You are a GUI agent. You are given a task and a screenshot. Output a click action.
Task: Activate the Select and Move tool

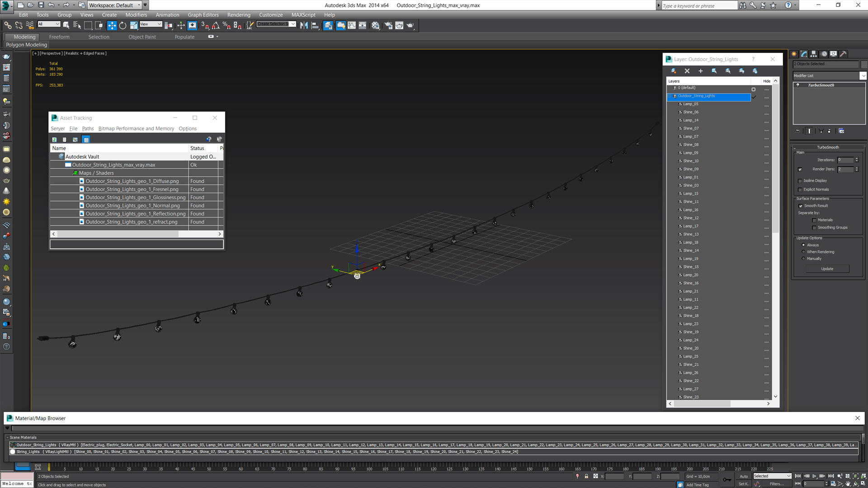[112, 25]
